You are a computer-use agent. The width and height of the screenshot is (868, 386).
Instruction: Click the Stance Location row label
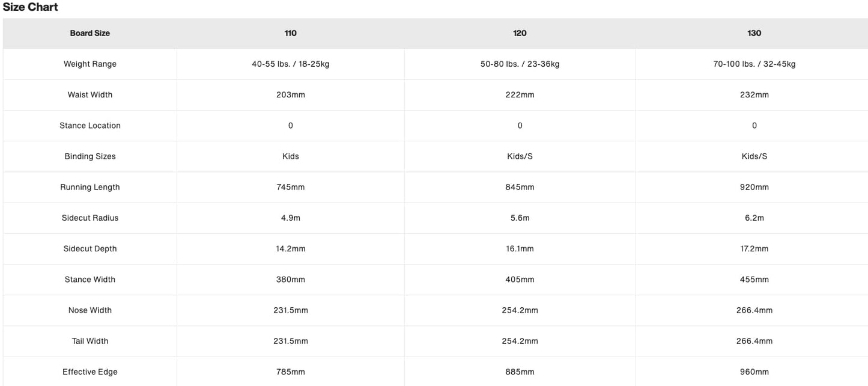click(x=90, y=126)
